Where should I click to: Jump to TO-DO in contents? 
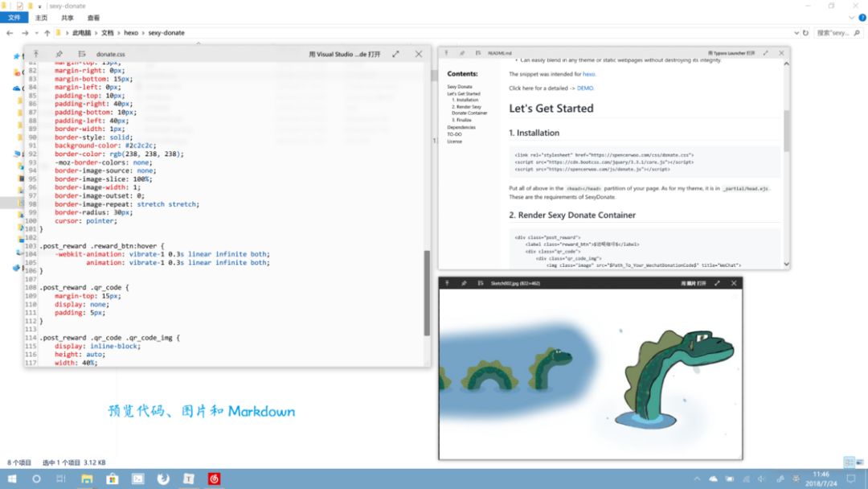(x=454, y=134)
